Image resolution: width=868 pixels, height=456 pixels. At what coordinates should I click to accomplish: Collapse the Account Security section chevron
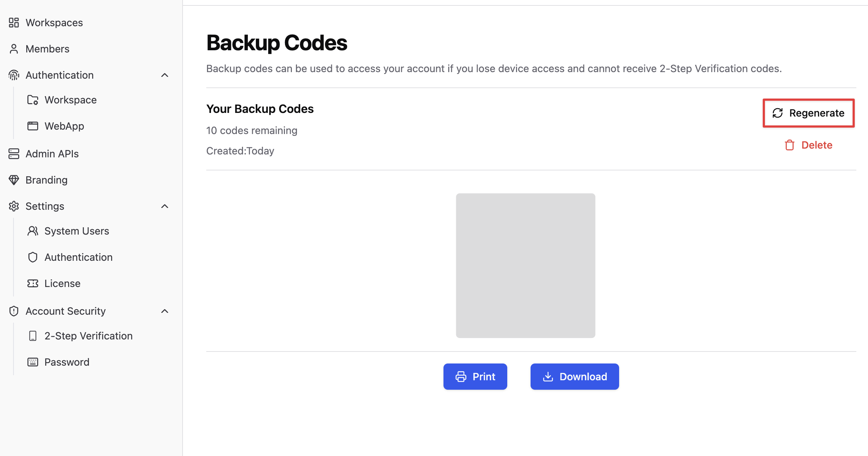click(x=165, y=311)
